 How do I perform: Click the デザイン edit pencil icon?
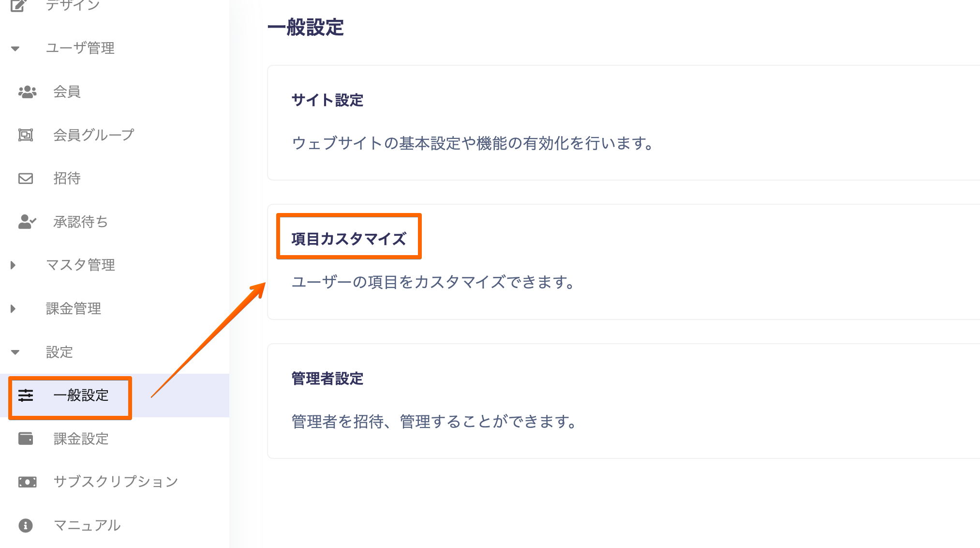(18, 6)
